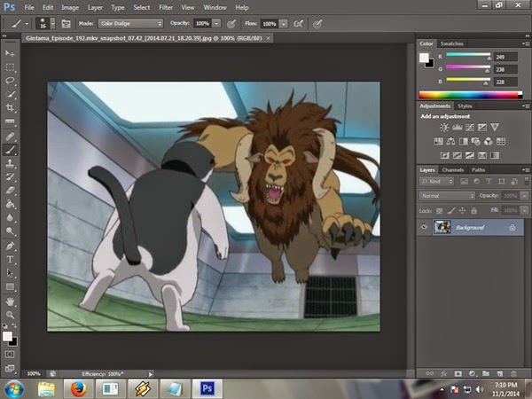
Task: Select the Paint Bucket tool
Action: tap(10, 204)
